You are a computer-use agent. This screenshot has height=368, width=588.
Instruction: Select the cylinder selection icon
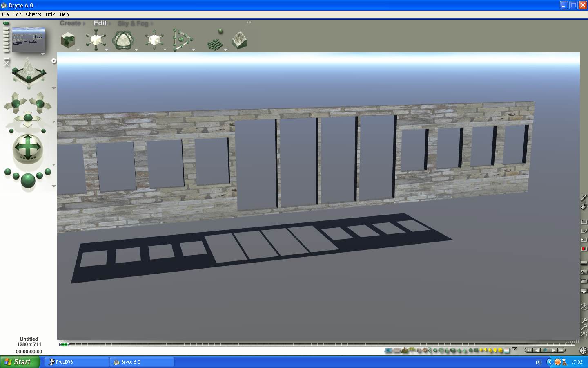click(447, 350)
